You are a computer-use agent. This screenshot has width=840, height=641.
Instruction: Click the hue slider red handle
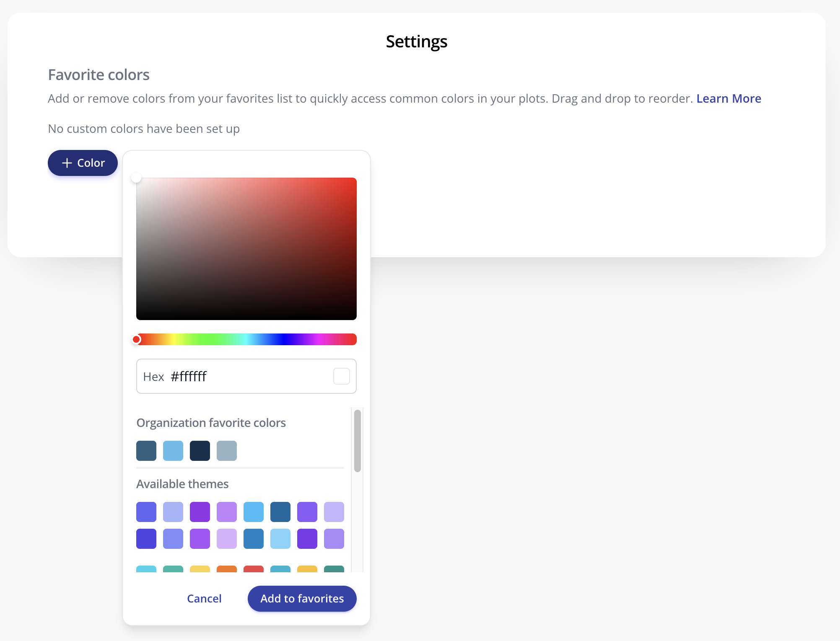click(x=137, y=339)
